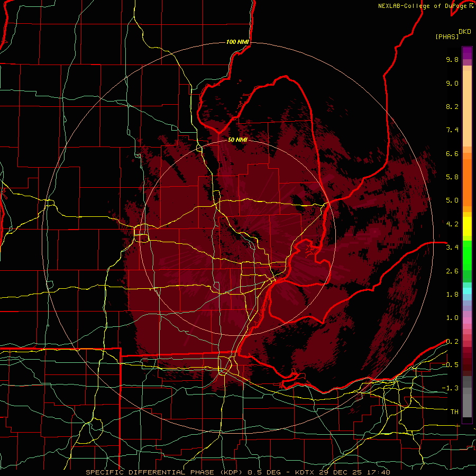The width and height of the screenshot is (476, 476).
Task: Click the 0.2 value on the scale
Action: click(452, 342)
